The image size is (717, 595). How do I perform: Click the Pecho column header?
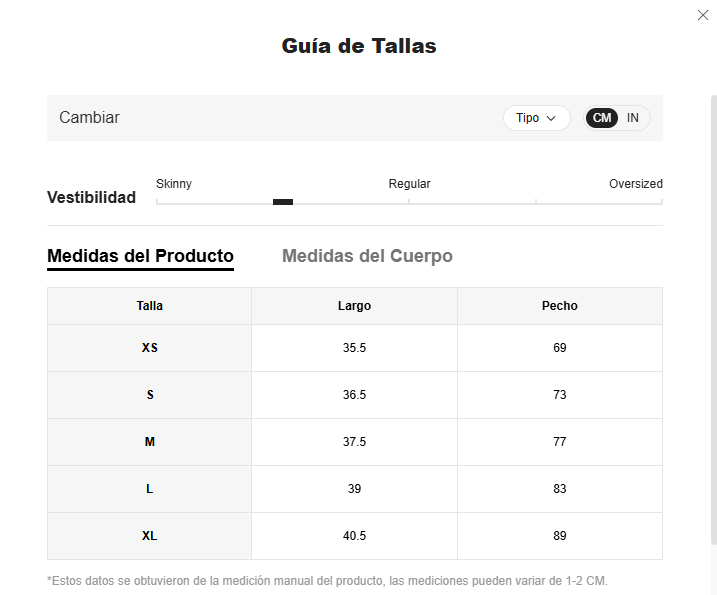coord(560,306)
